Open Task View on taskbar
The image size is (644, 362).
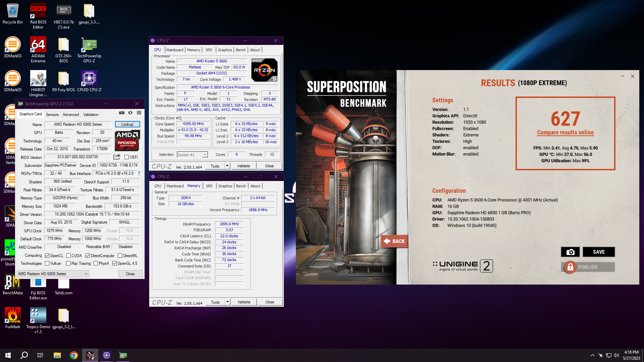pyautogui.click(x=40, y=355)
